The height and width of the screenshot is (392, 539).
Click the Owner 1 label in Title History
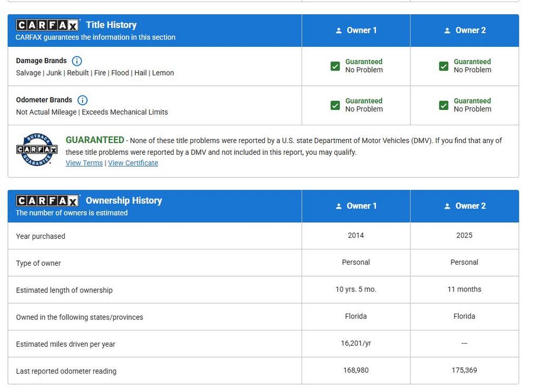(362, 31)
